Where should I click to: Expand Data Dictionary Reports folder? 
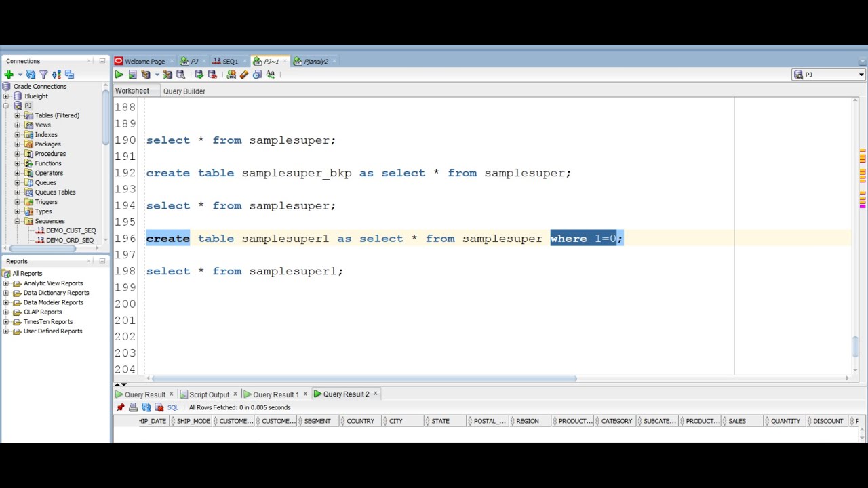click(6, 293)
